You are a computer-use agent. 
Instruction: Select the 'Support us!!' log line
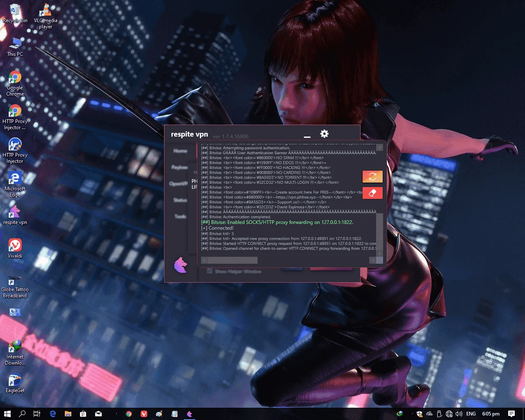264,202
